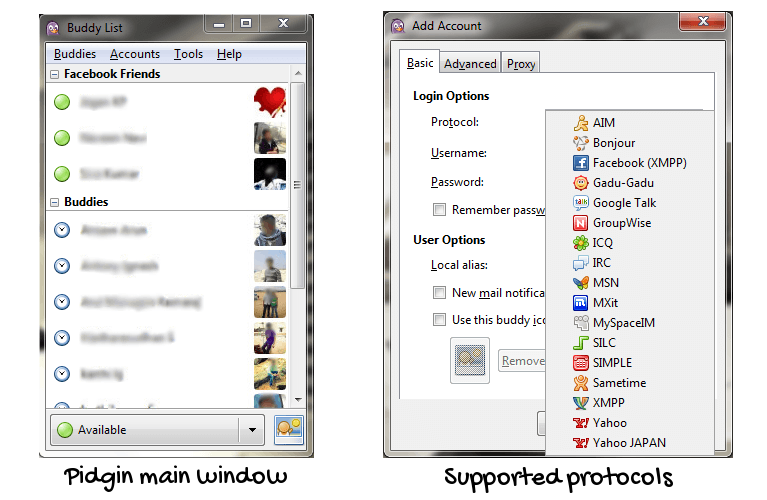
Task: Choose the Yahoo JAPAN text entry
Action: [x=629, y=443]
